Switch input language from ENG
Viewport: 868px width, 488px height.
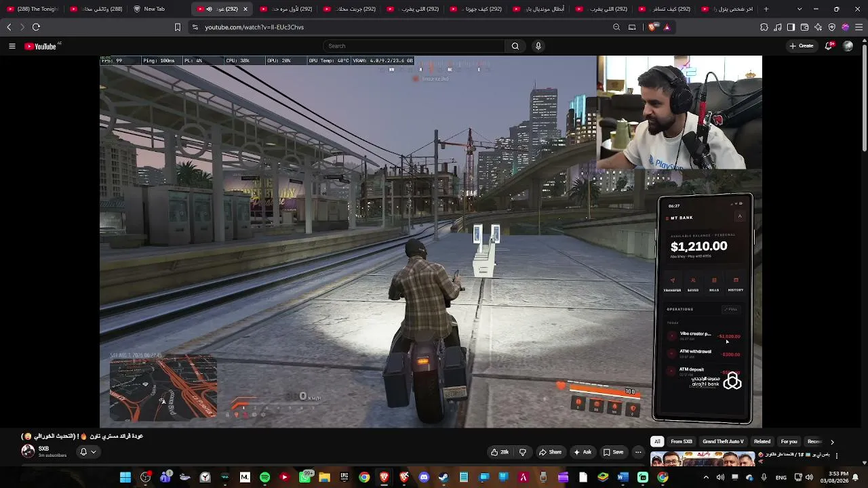pyautogui.click(x=782, y=477)
